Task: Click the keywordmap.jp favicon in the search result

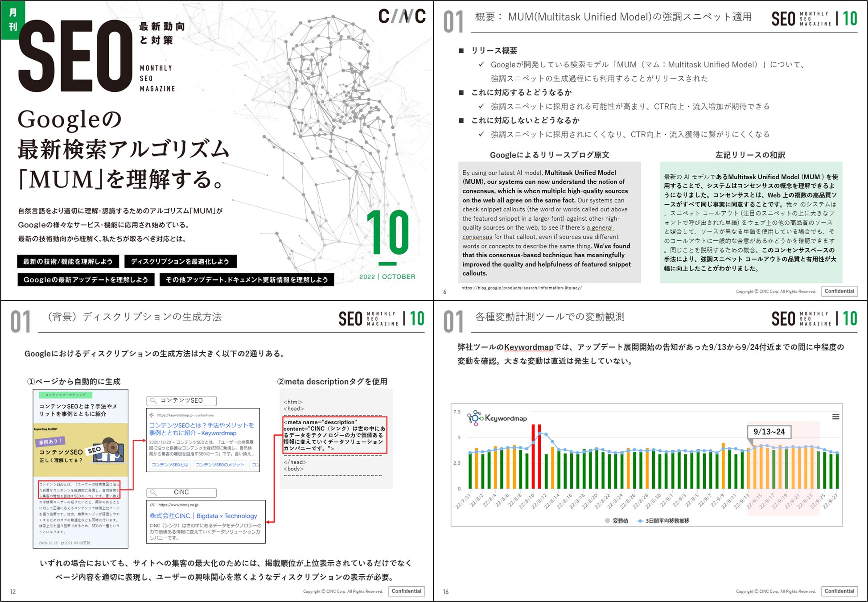Action: [x=152, y=415]
